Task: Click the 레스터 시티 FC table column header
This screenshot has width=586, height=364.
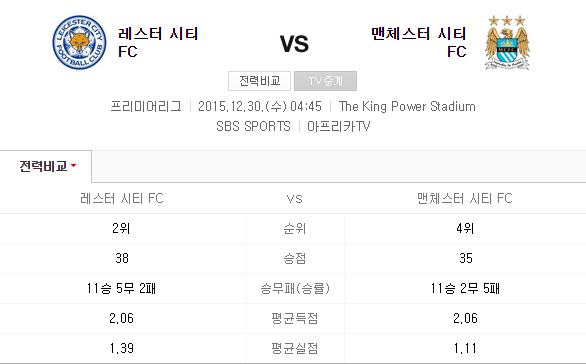Action: click(x=122, y=198)
